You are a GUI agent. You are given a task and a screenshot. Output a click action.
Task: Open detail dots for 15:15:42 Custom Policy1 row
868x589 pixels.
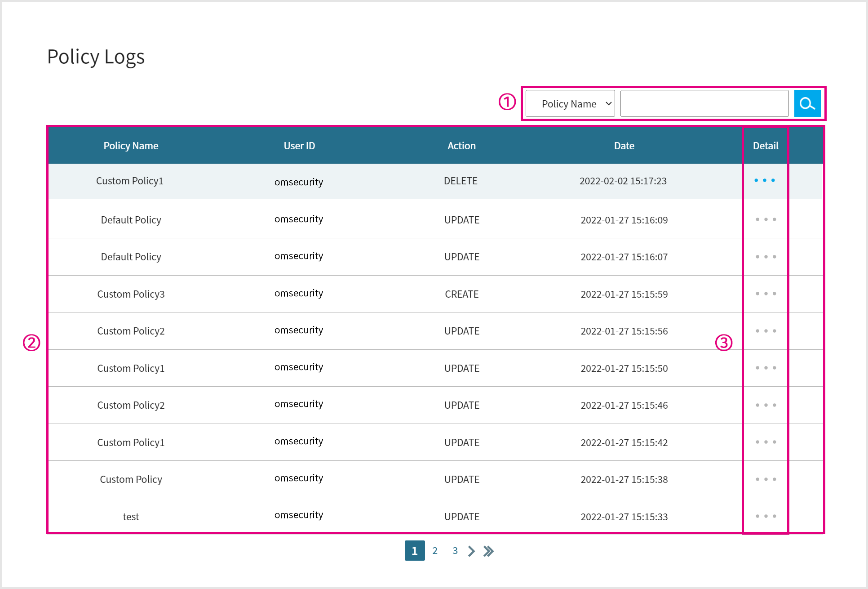click(x=766, y=442)
